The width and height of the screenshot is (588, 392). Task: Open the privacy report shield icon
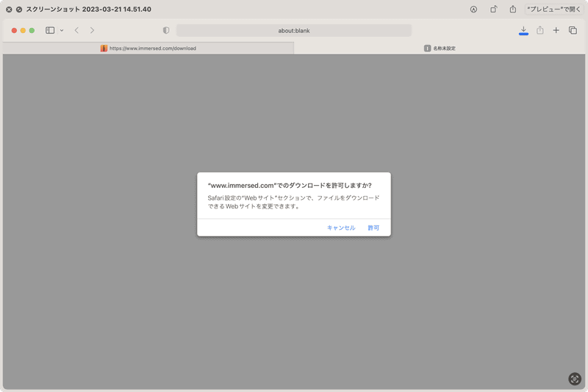pos(166,30)
